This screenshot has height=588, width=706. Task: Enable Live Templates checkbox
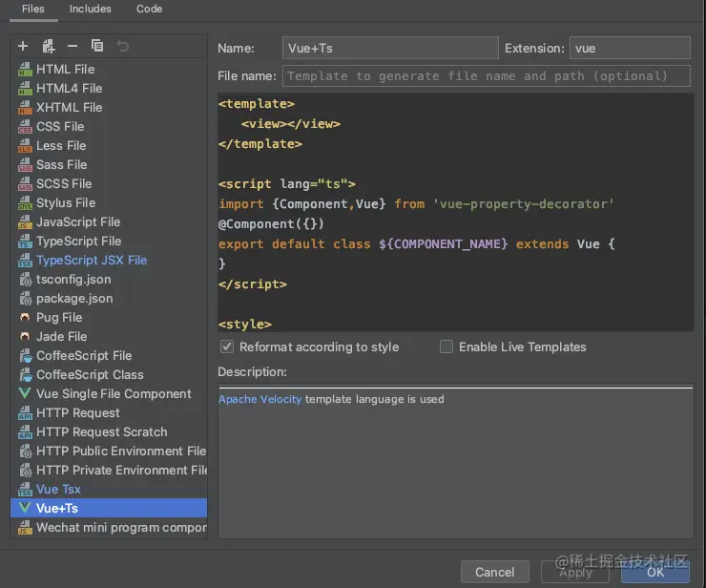(446, 347)
